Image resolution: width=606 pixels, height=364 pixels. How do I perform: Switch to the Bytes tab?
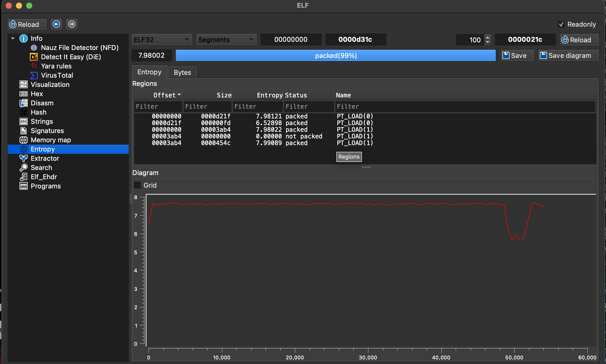pos(182,73)
